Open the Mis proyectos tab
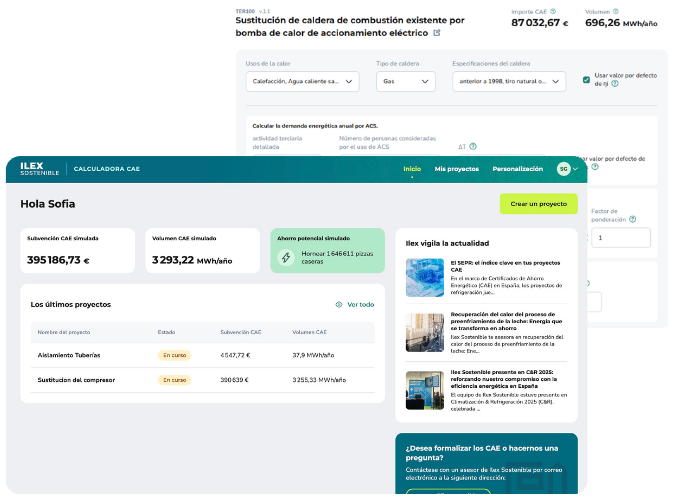The width and height of the screenshot is (682, 500). [x=456, y=169]
